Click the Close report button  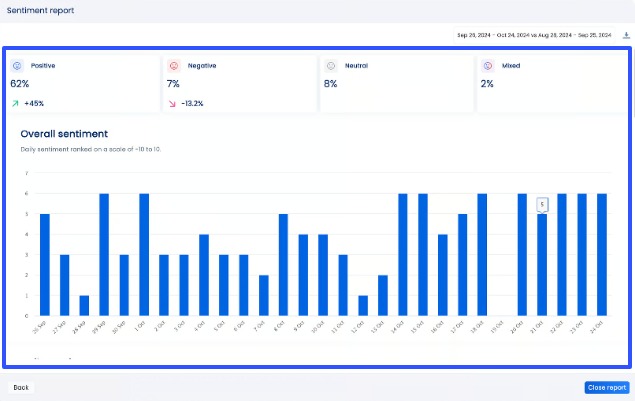[606, 387]
